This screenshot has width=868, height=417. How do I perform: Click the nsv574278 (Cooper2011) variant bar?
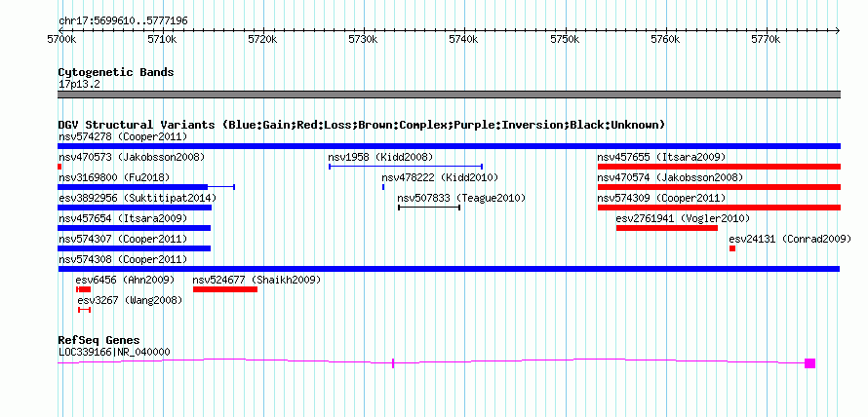click(x=449, y=146)
